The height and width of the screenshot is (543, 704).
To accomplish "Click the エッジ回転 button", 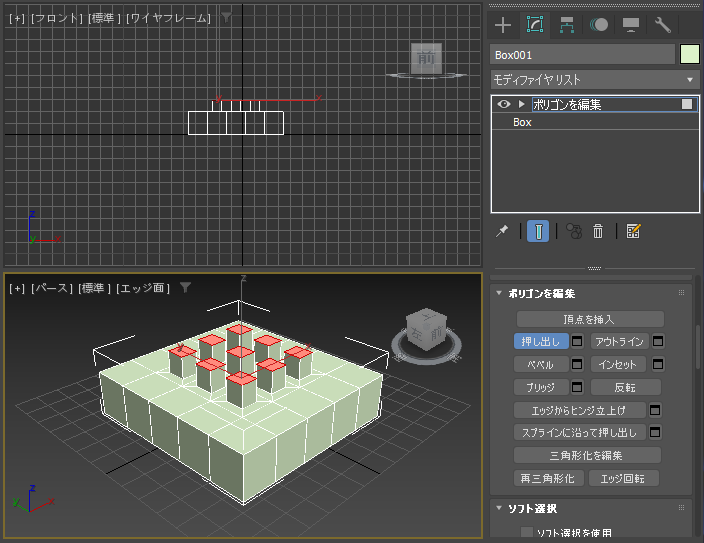I will click(624, 478).
